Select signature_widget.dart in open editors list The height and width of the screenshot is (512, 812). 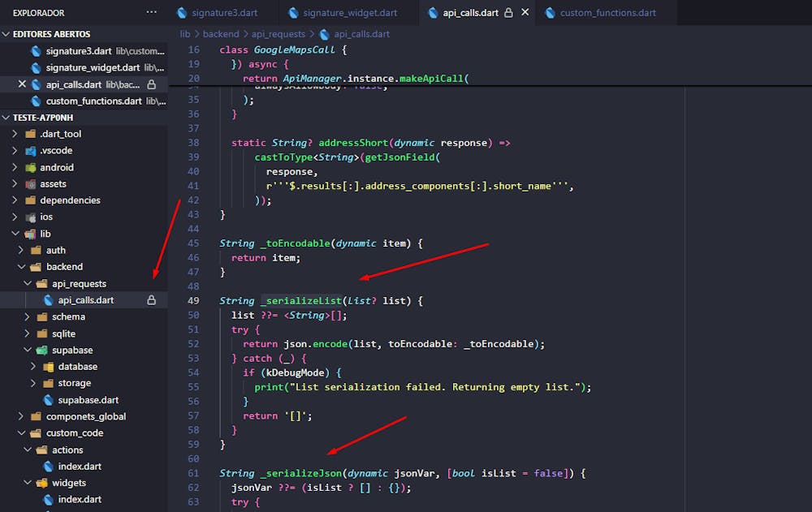[x=93, y=67]
